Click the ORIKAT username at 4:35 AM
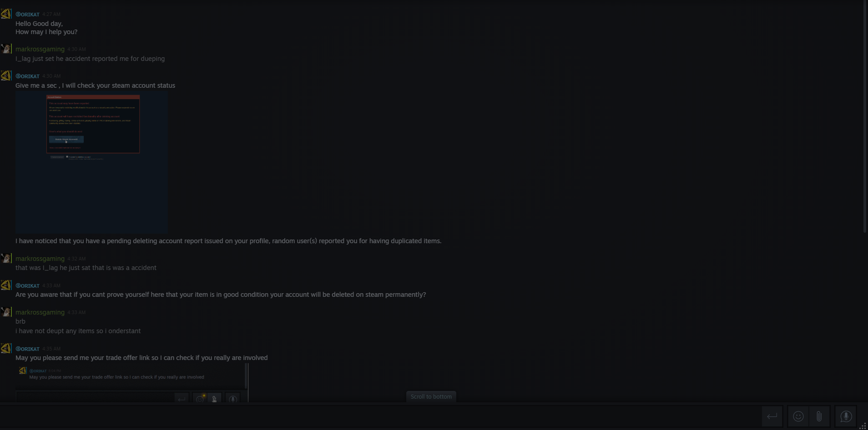This screenshot has height=430, width=868. point(27,349)
